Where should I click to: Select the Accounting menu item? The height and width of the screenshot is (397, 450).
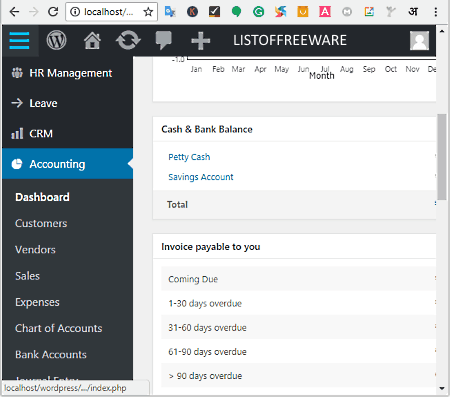[67, 164]
